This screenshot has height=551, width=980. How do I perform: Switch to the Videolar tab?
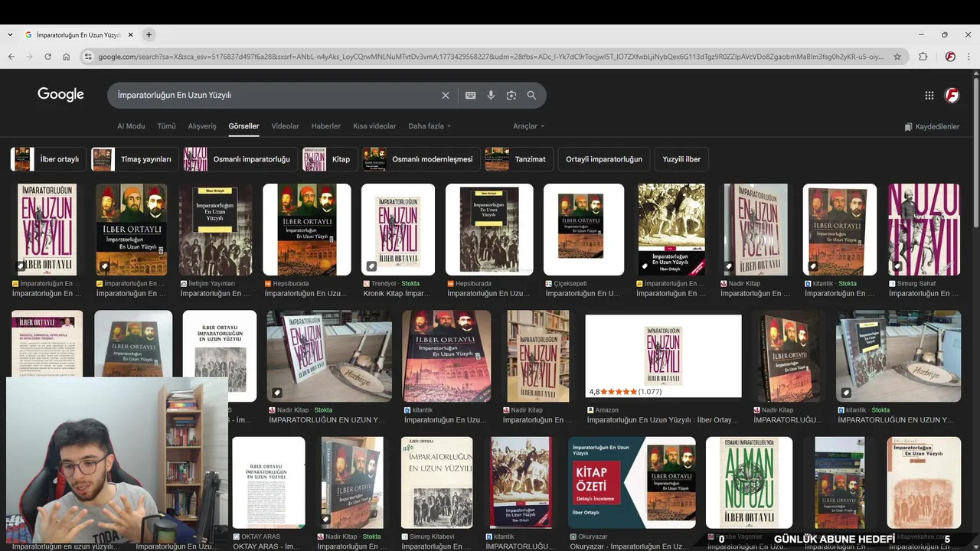point(286,126)
